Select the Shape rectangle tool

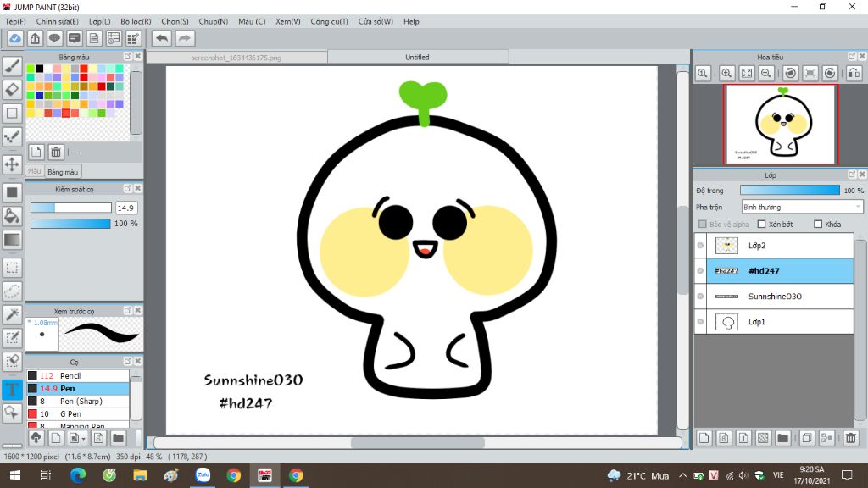[x=12, y=114]
